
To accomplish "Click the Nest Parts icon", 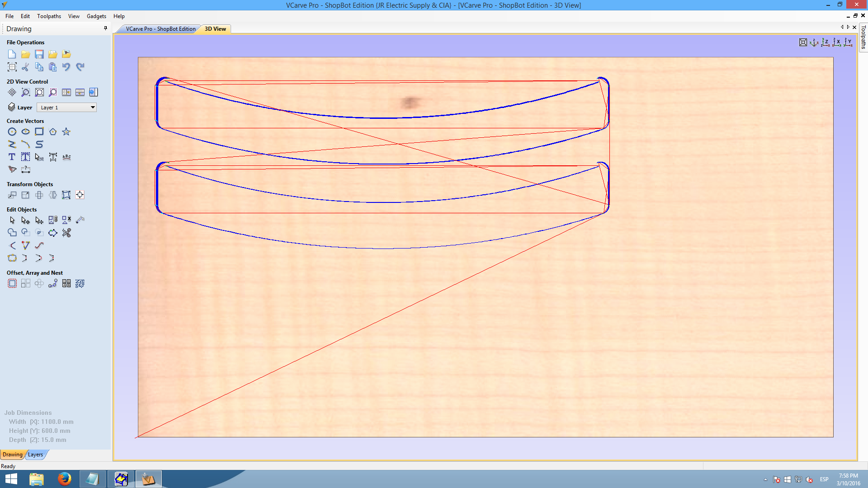I will pyautogui.click(x=80, y=283).
